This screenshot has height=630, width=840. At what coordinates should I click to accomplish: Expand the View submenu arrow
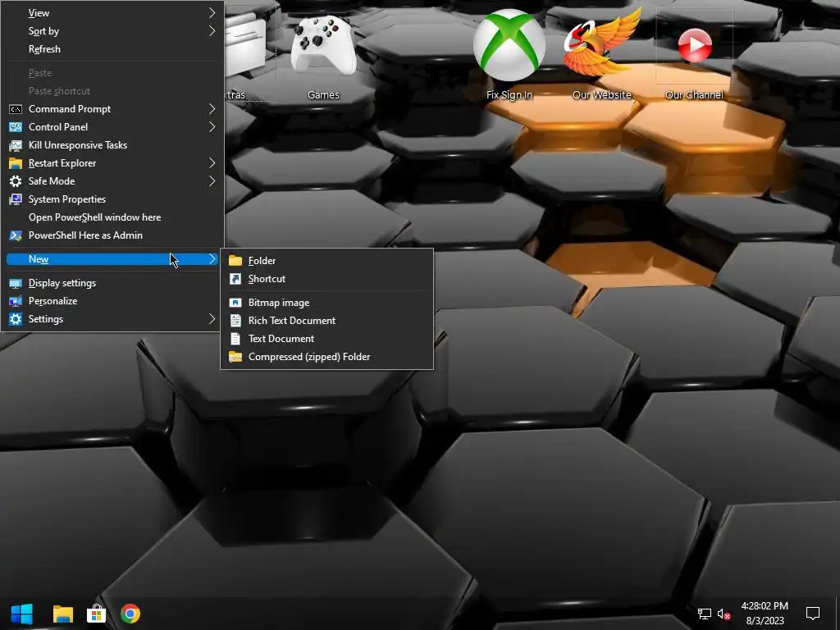(212, 12)
